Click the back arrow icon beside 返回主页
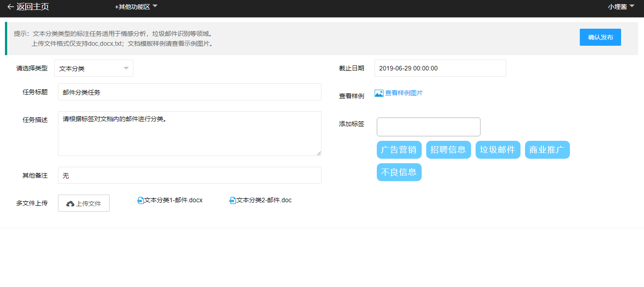This screenshot has height=287, width=644. click(x=10, y=7)
